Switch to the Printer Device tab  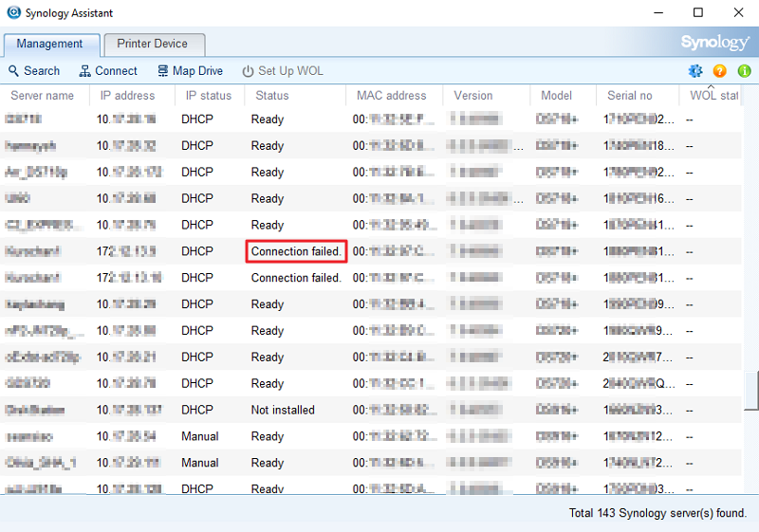click(152, 44)
